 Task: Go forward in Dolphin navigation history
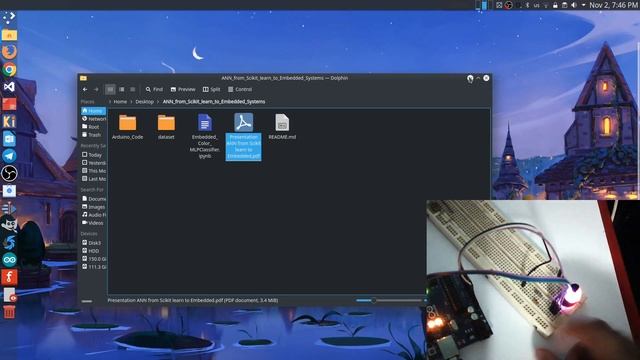pyautogui.click(x=96, y=89)
